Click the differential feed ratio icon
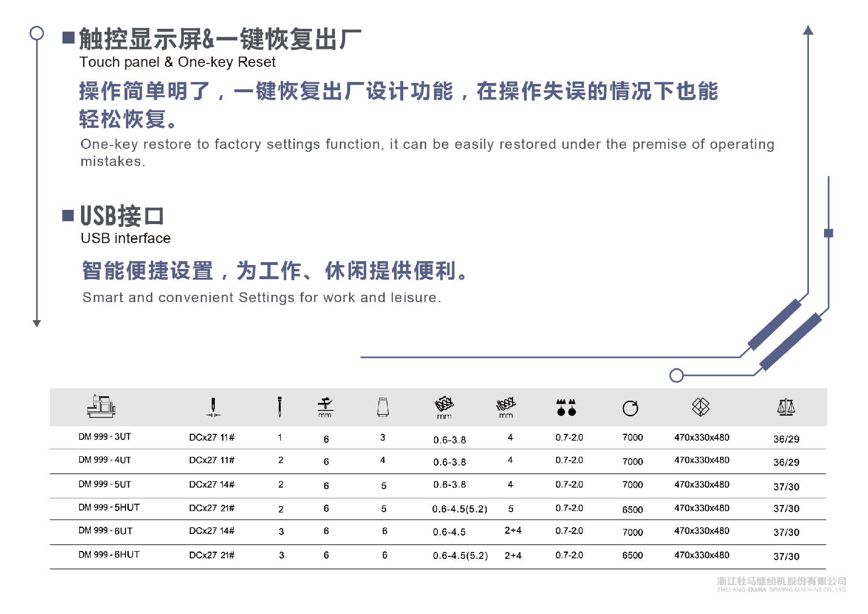Screen dimensions: 868x614 click(x=566, y=407)
